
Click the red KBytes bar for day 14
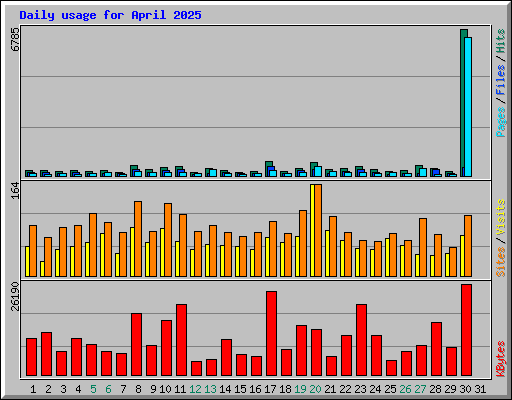point(226,357)
